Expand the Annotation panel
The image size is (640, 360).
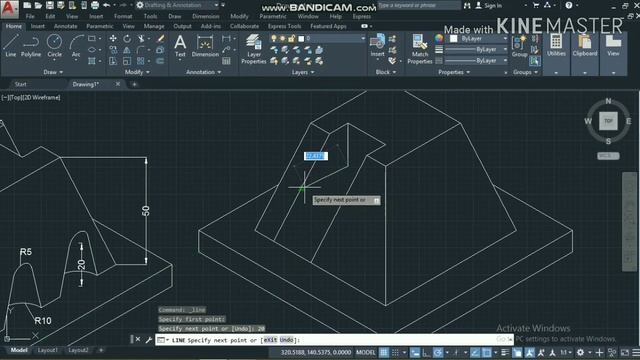(203, 72)
